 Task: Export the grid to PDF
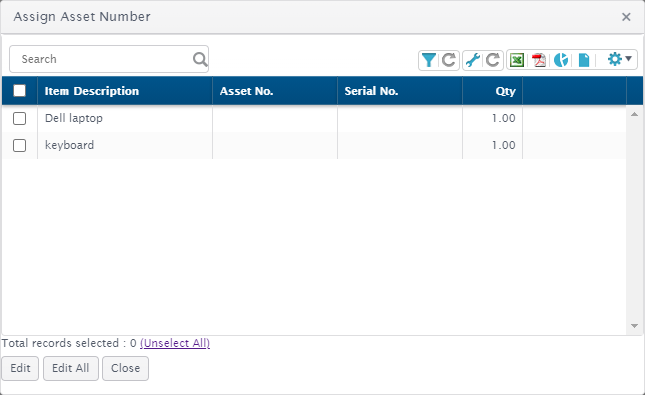tap(539, 60)
